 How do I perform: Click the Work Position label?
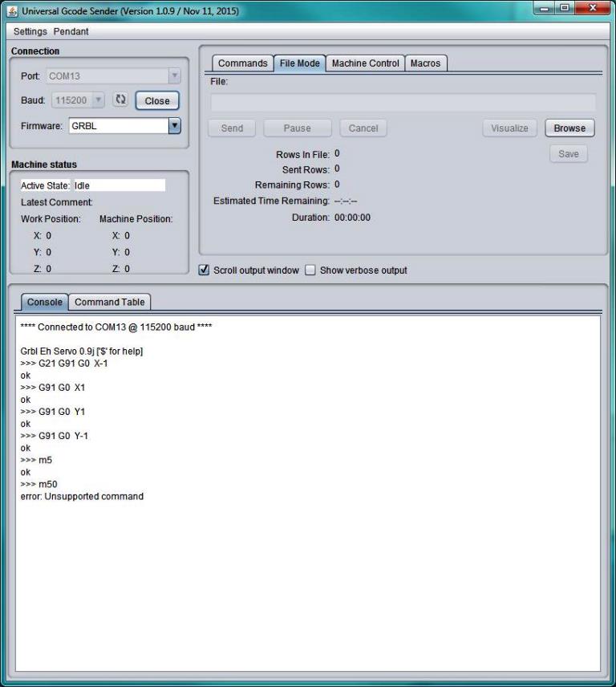click(x=51, y=218)
